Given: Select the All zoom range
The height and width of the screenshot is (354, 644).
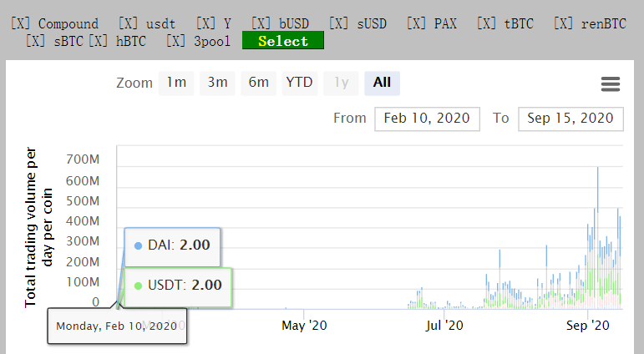Looking at the screenshot, I should pyautogui.click(x=382, y=83).
